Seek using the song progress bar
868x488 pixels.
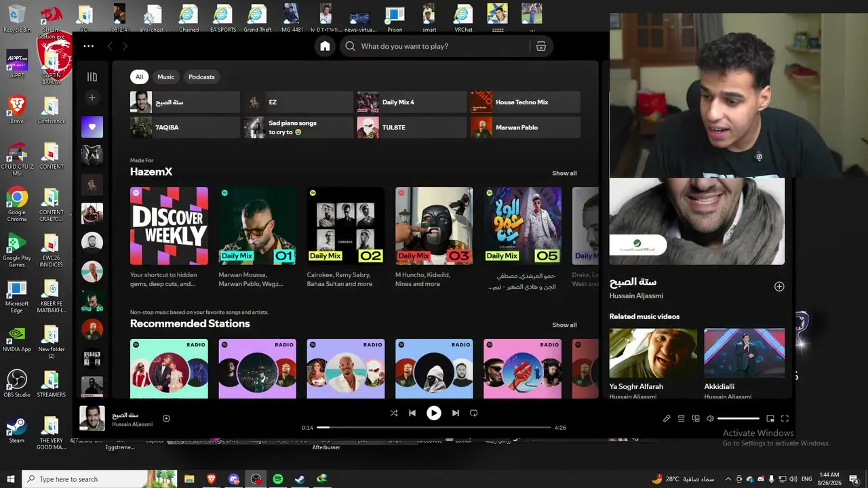click(x=434, y=428)
